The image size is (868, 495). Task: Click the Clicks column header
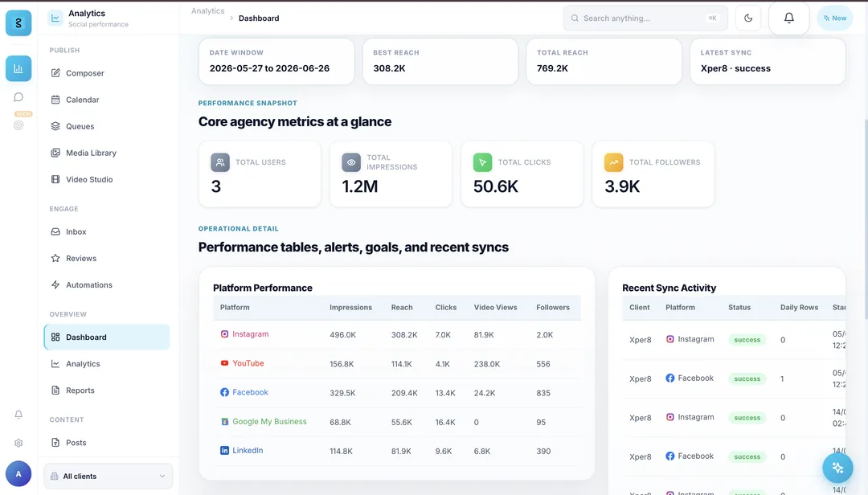tap(445, 307)
